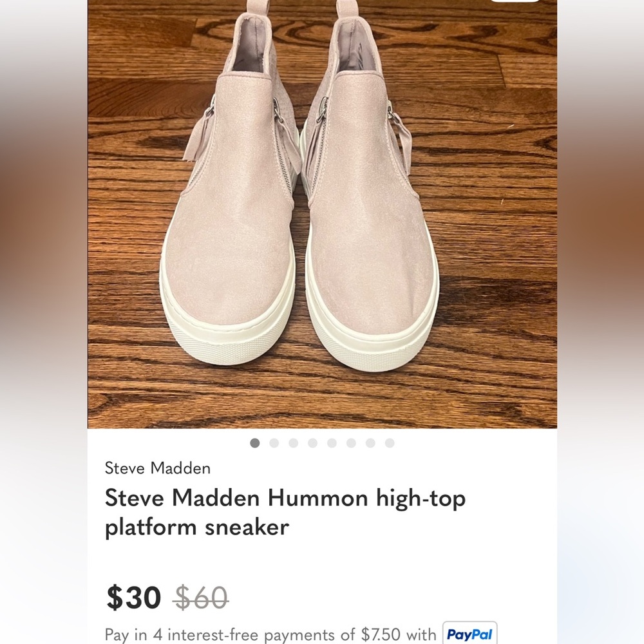
Task: Click the carousel indicator row
Action: [322, 443]
